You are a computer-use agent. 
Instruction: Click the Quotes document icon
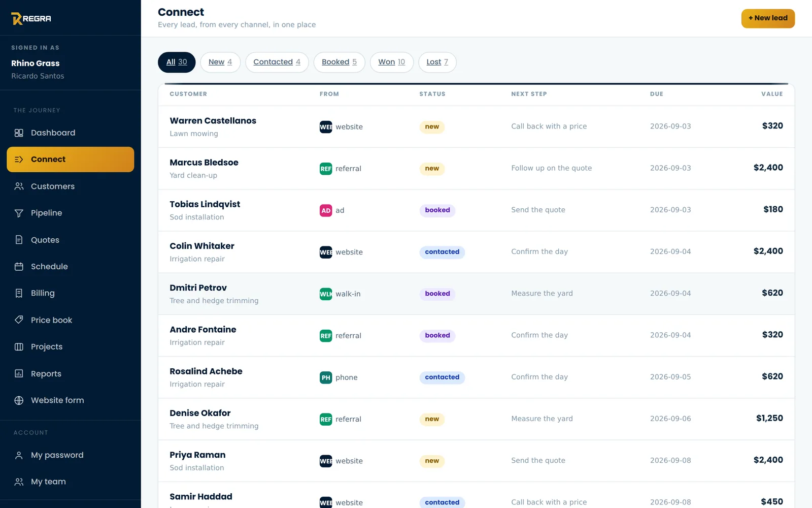coord(19,240)
